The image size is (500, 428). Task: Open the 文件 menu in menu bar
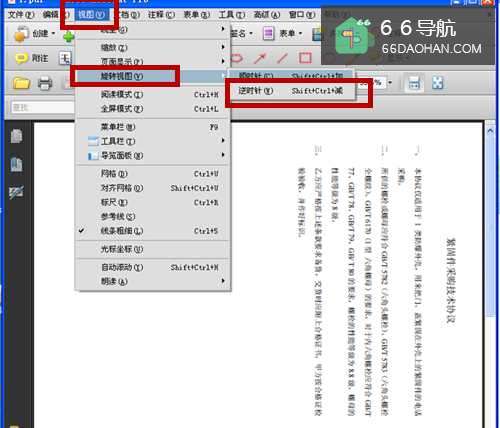[x=21, y=15]
